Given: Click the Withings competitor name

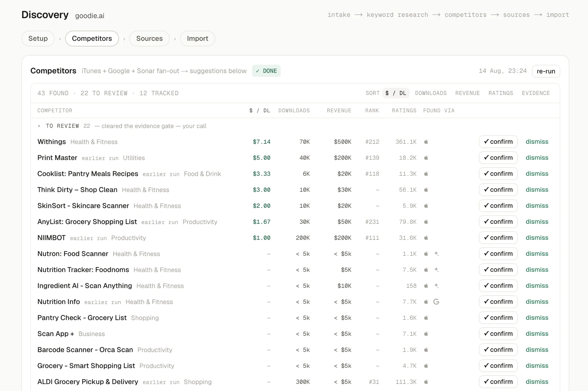Looking at the screenshot, I should (52, 142).
